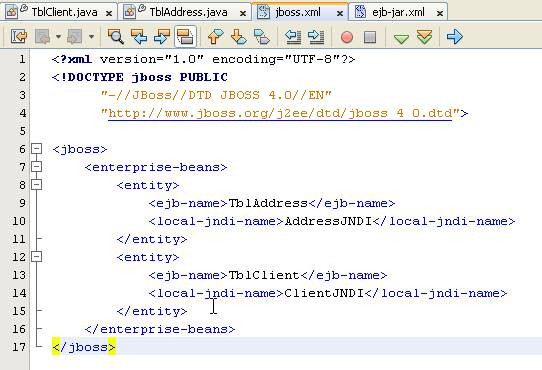Find previous occurrence toolbar icon
Screen dimensions: 542x370
pyautogui.click(x=139, y=36)
